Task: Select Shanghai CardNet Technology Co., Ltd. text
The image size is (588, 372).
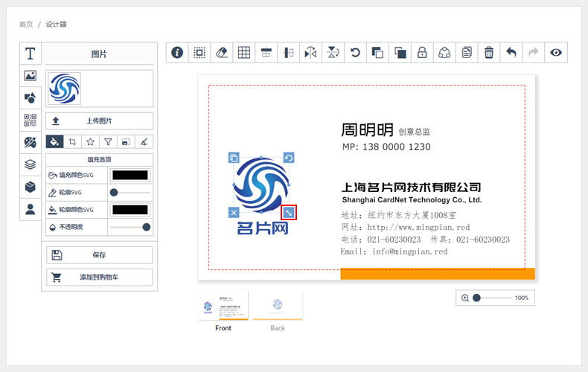Action: 412,200
